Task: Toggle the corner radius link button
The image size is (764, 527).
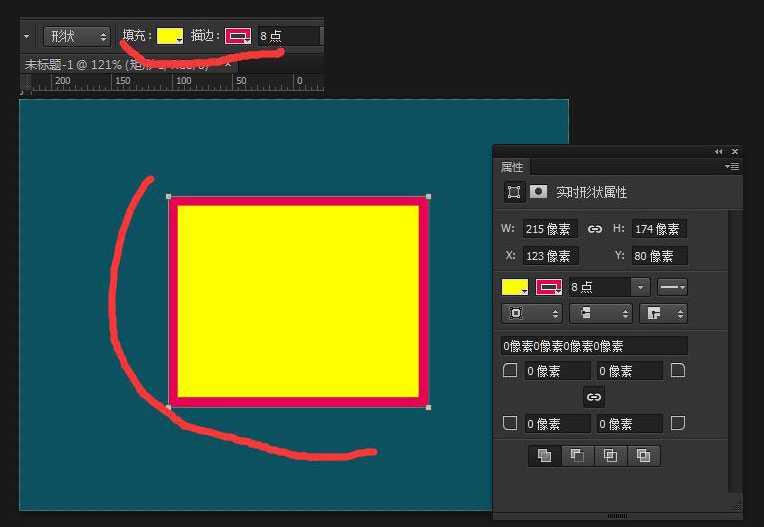Action: [593, 397]
